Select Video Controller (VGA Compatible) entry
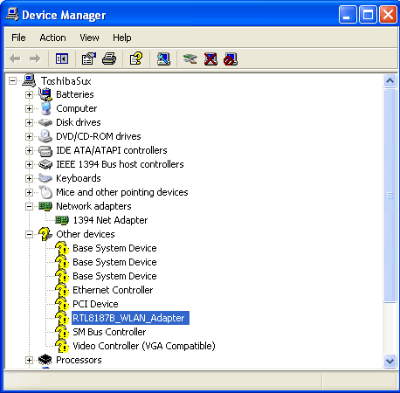400x393 pixels. coord(144,346)
